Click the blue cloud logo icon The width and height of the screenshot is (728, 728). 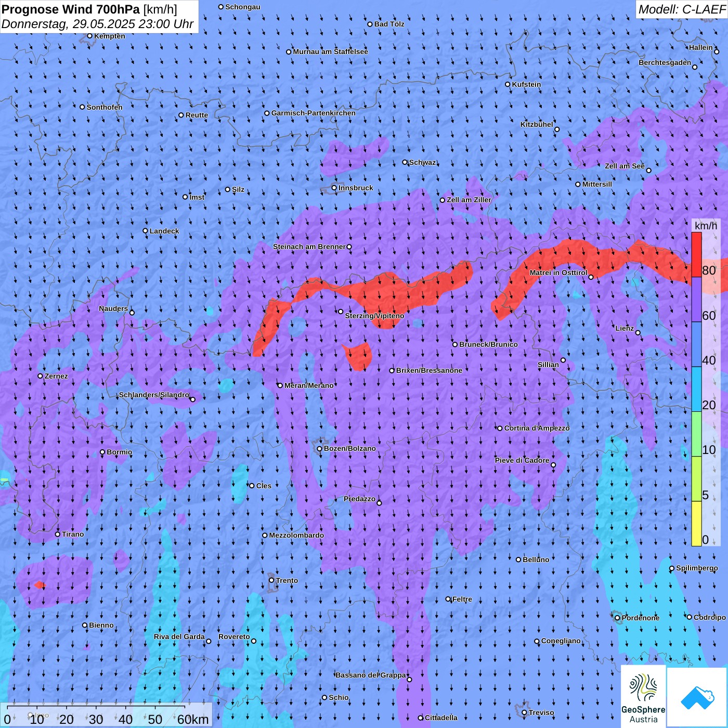[697, 697]
